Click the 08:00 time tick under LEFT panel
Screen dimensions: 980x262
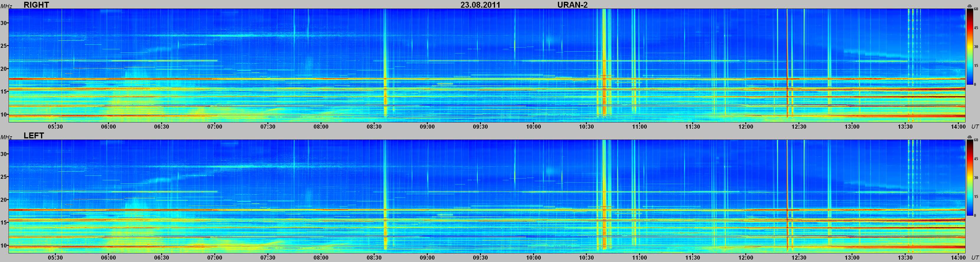[x=321, y=258]
